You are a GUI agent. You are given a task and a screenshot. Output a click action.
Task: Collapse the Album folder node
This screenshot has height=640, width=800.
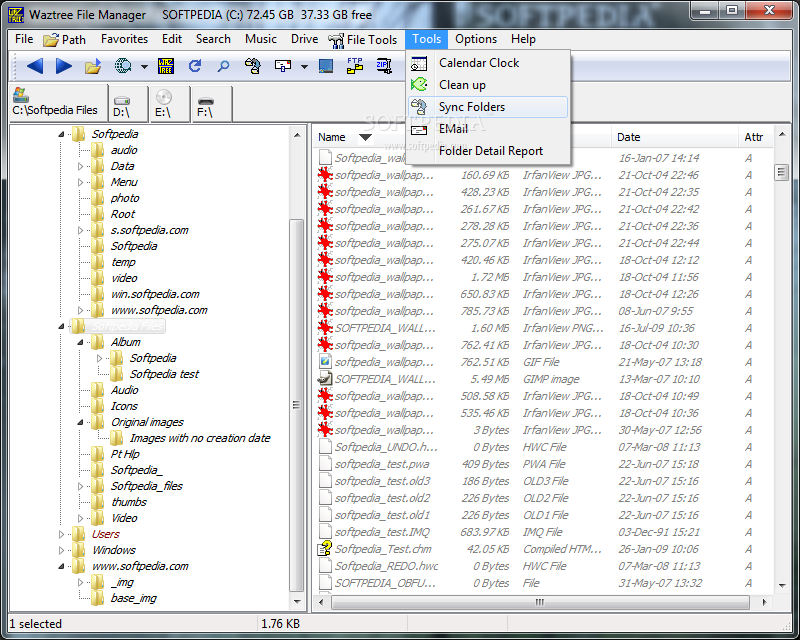point(80,342)
